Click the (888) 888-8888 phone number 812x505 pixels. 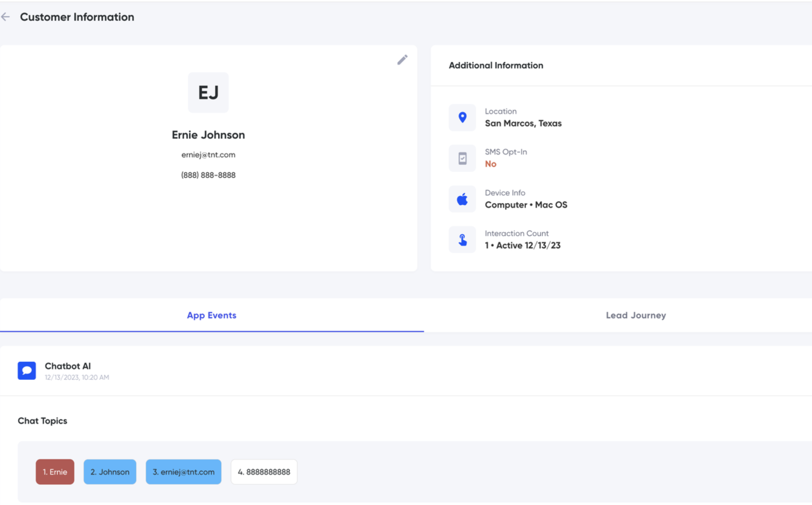coord(208,175)
